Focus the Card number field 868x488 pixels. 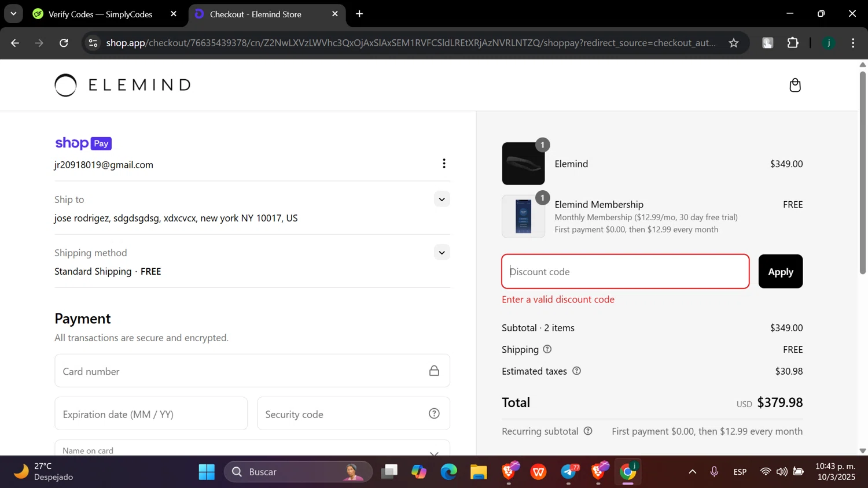click(x=252, y=371)
